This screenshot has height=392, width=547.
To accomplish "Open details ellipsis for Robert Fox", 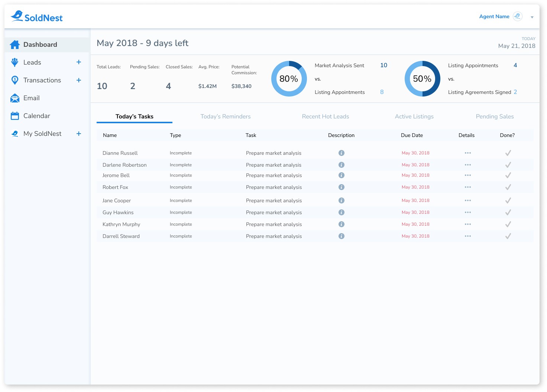I will click(468, 187).
